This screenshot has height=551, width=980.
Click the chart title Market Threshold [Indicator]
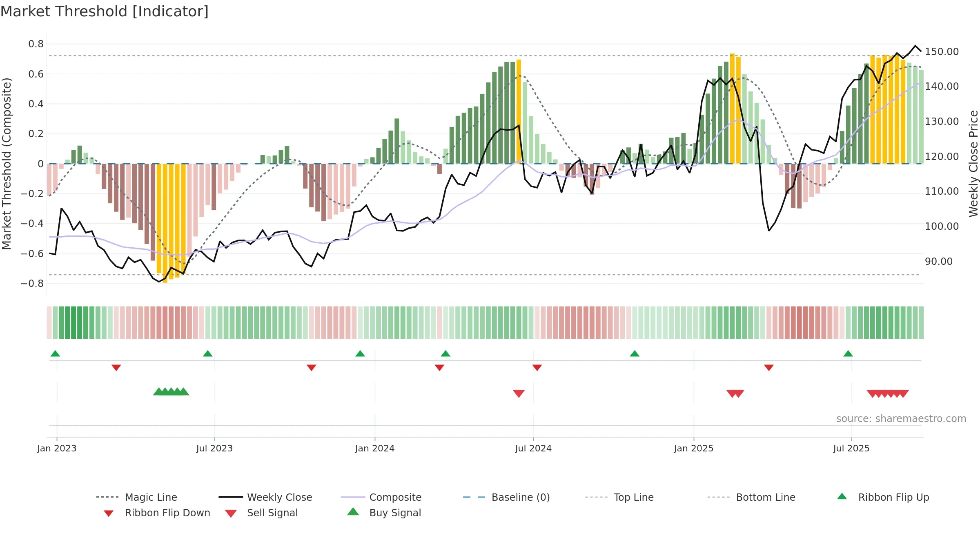[105, 11]
